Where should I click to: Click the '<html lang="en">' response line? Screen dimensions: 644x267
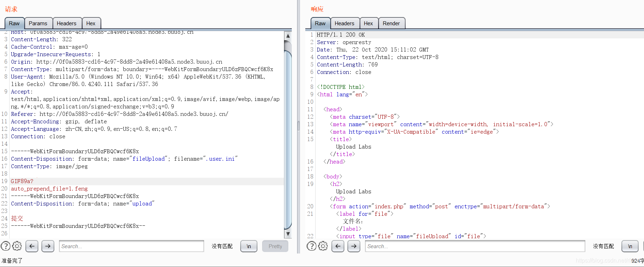point(342,95)
